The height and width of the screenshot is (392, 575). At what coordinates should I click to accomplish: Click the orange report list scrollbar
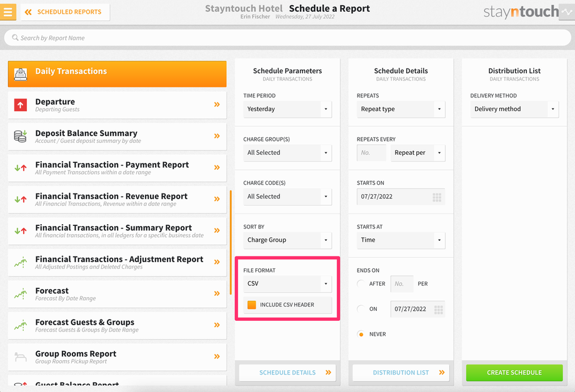pos(231,242)
